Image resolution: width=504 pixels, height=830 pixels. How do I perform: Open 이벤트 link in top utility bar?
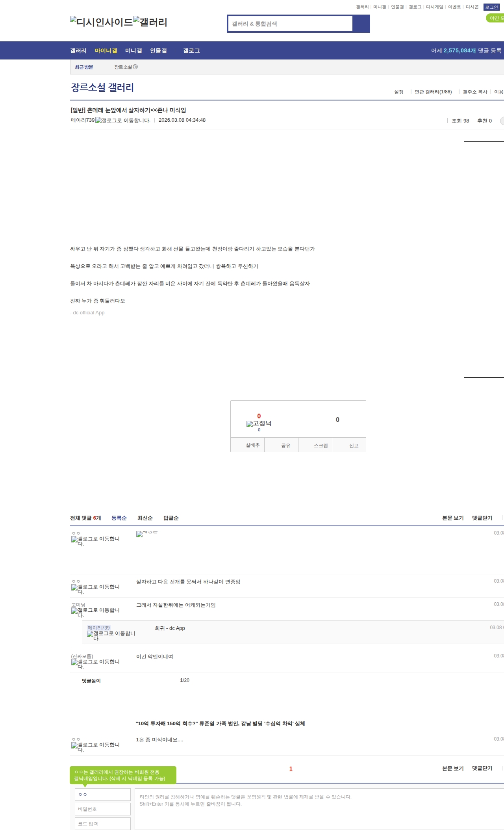(454, 7)
